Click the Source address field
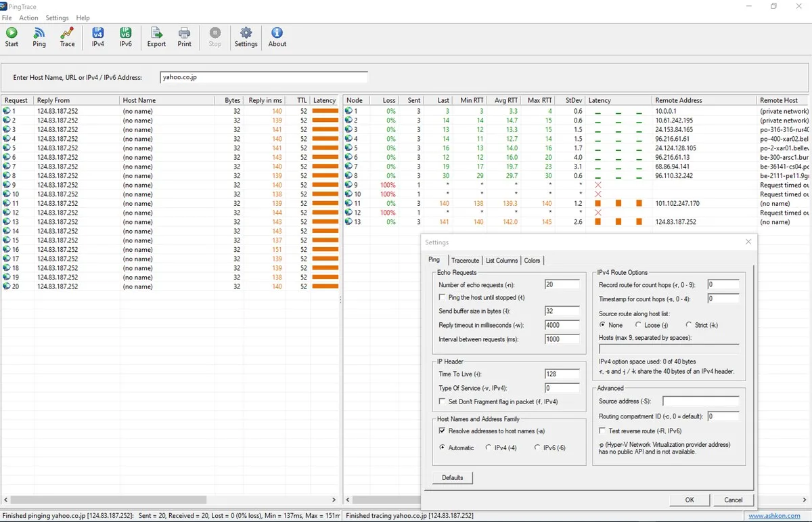This screenshot has width=812, height=522. pos(701,402)
